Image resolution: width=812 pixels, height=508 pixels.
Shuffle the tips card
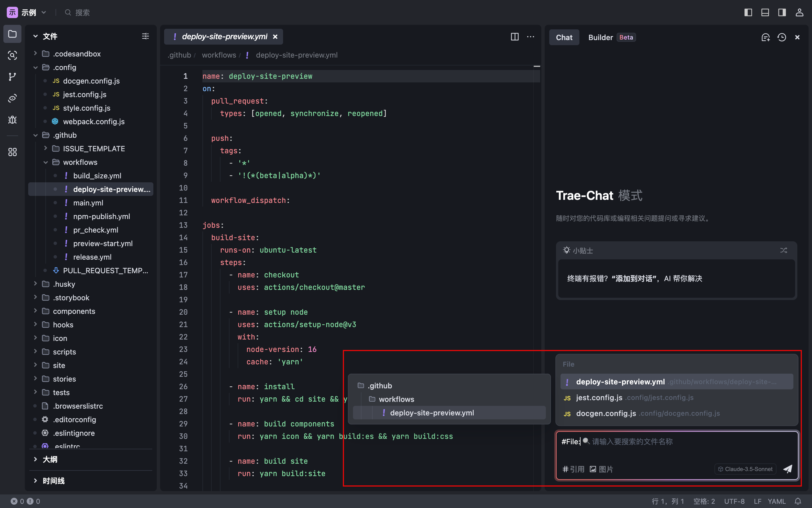(784, 250)
